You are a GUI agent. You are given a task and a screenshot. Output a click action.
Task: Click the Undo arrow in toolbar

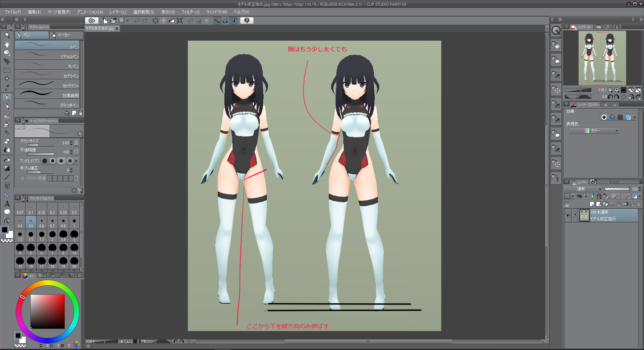click(137, 20)
